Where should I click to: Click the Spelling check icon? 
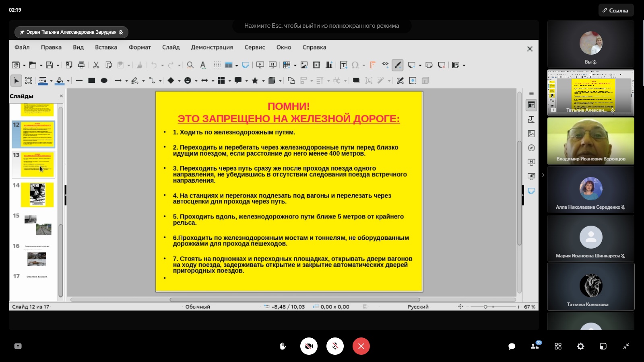coord(203,65)
